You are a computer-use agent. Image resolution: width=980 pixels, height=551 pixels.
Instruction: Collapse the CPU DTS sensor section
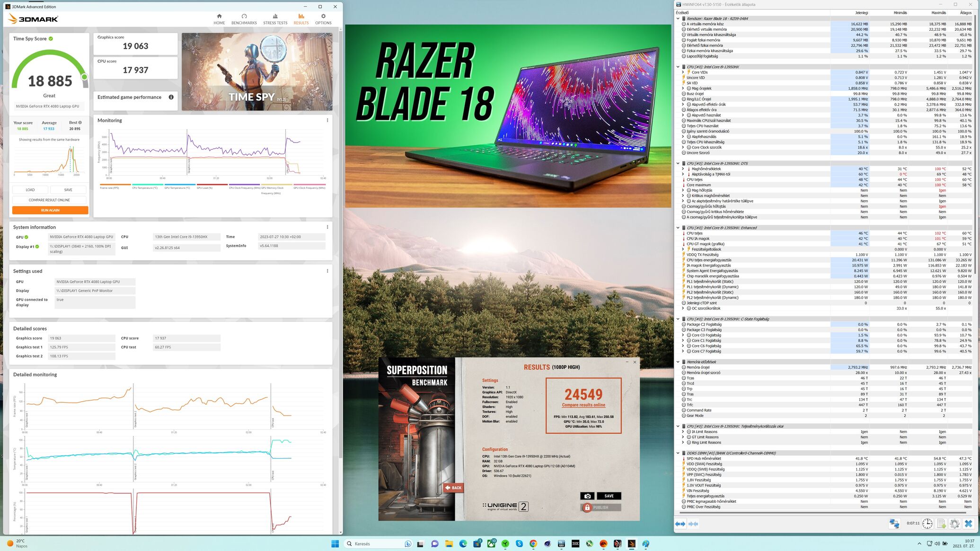click(x=678, y=163)
